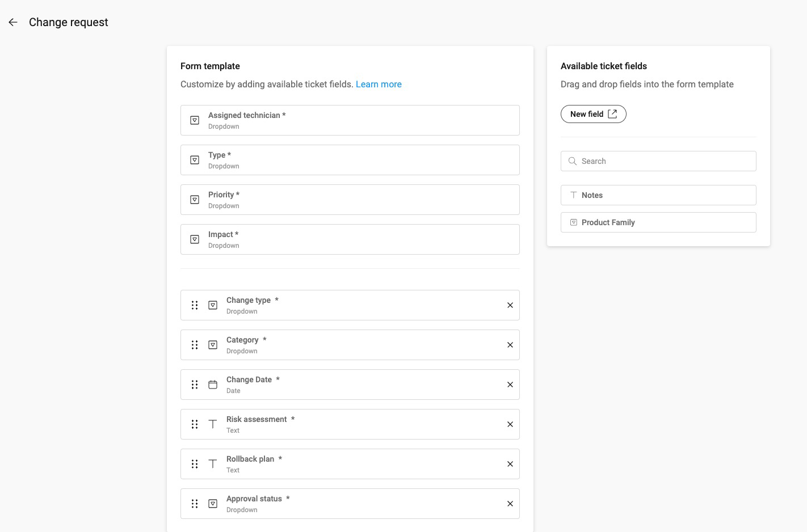Image resolution: width=807 pixels, height=532 pixels.
Task: Grab the drag handle of Approval status field
Action: point(195,504)
